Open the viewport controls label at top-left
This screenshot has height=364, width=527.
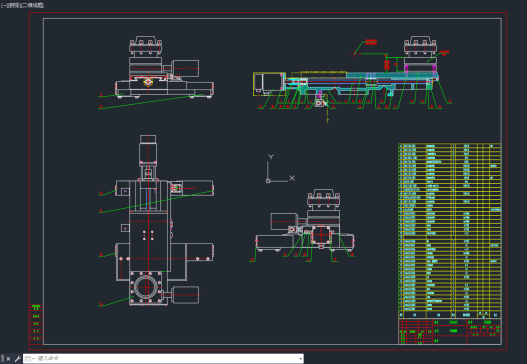23,5
